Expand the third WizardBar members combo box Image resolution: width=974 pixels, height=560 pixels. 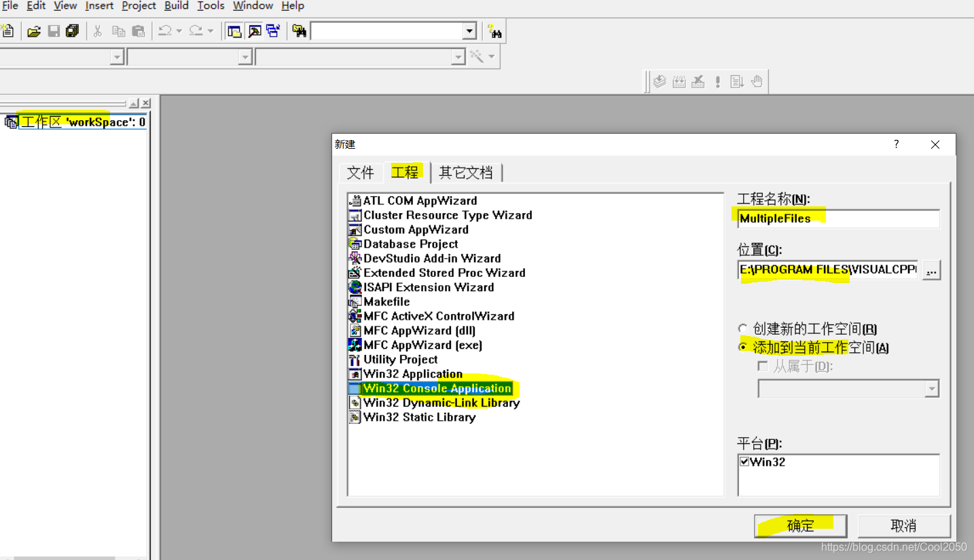coord(458,57)
